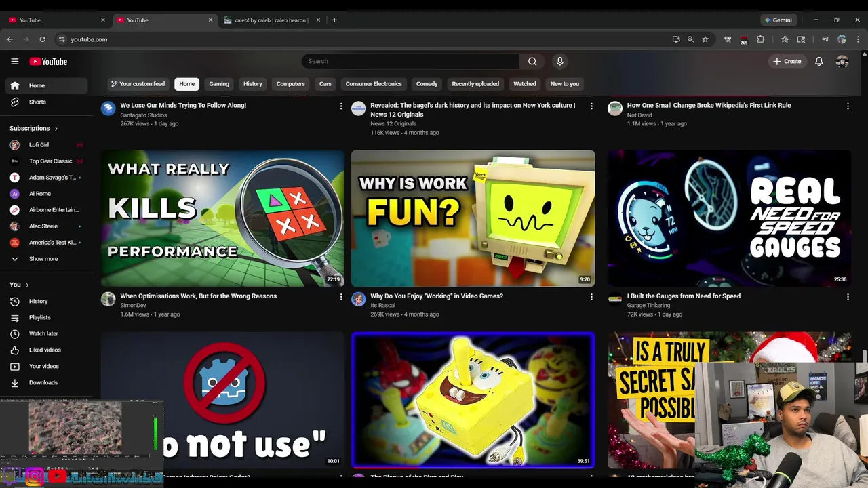View site information icon
The image size is (868, 488).
pyautogui.click(x=62, y=39)
